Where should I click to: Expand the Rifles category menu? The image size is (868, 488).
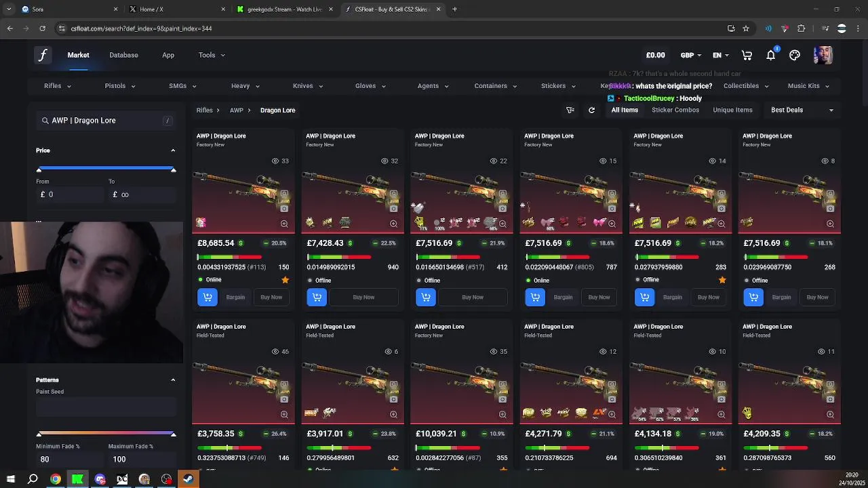pyautogui.click(x=57, y=86)
